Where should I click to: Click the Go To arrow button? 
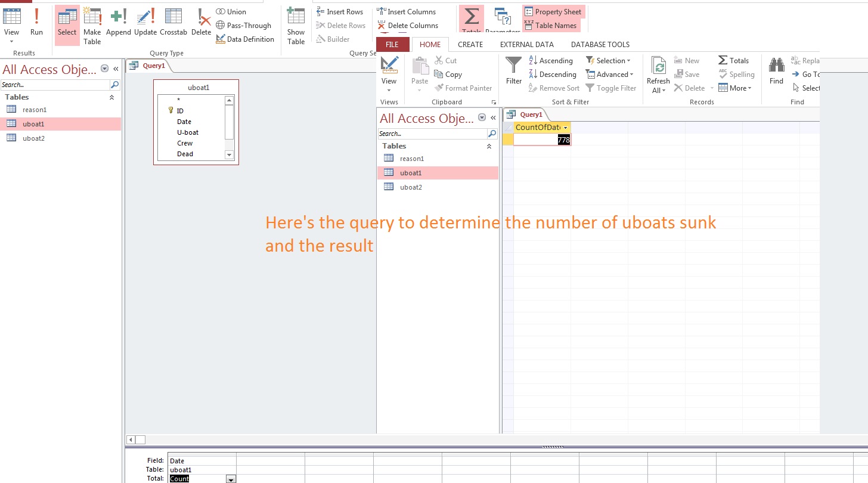tap(805, 74)
